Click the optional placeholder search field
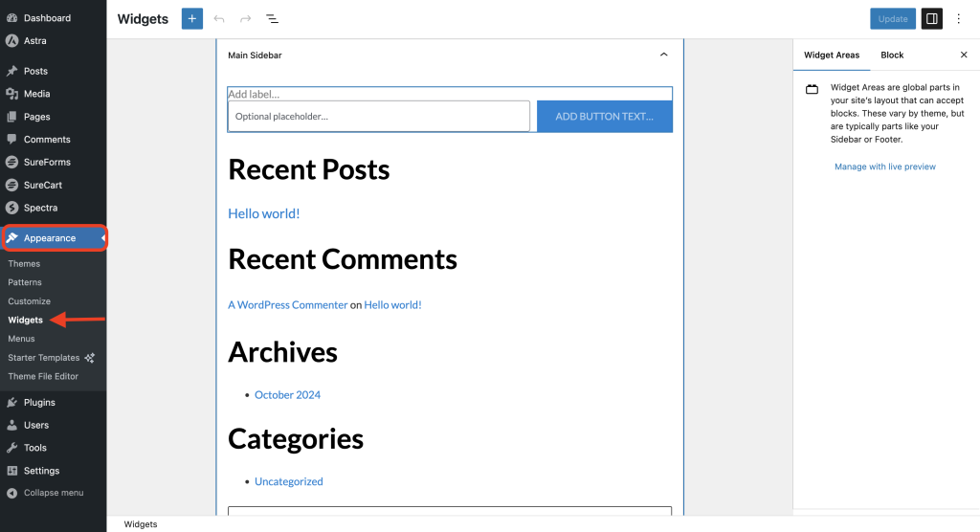Image resolution: width=980 pixels, height=532 pixels. [x=379, y=117]
